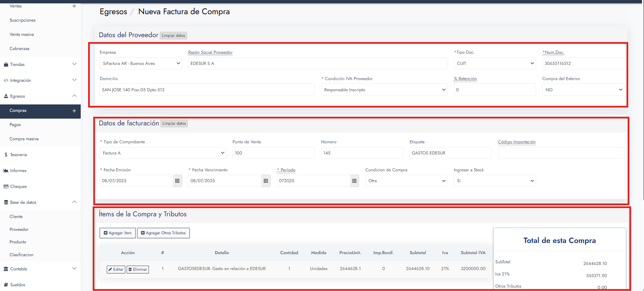This screenshot has height=291, width=644.
Task: Click the Detalle column header
Action: coord(222,253)
